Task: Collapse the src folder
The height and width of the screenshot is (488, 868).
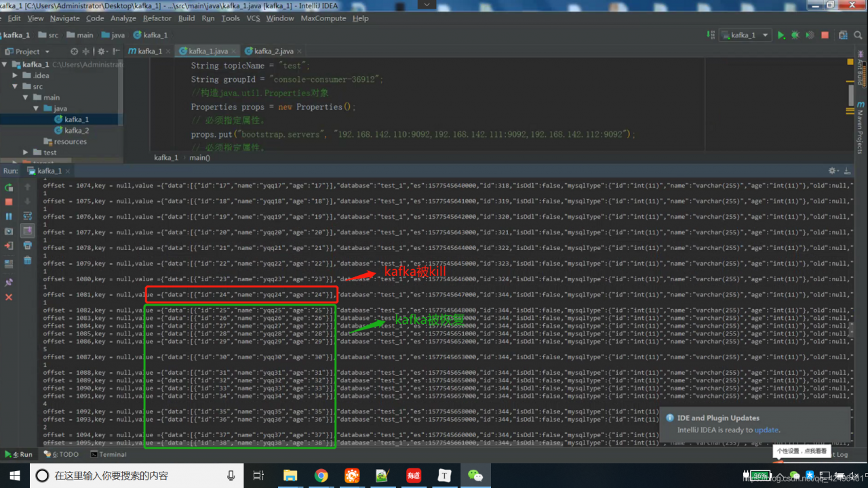Action: pyautogui.click(x=16, y=86)
